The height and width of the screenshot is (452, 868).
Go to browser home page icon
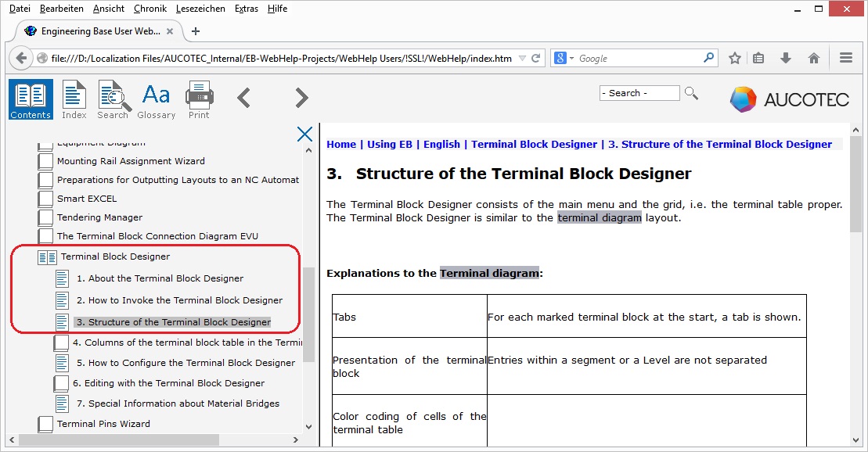814,58
